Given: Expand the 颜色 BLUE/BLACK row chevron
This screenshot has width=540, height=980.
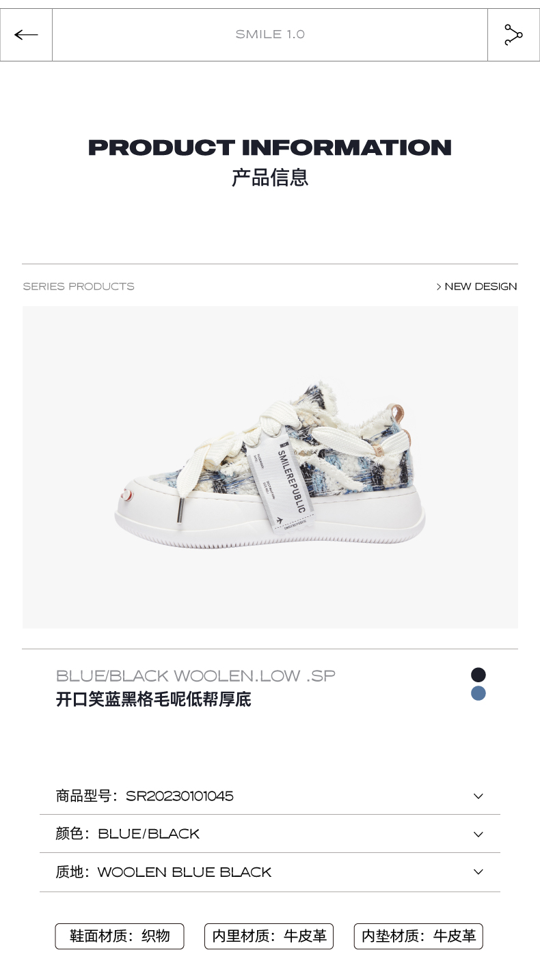Looking at the screenshot, I should (478, 835).
